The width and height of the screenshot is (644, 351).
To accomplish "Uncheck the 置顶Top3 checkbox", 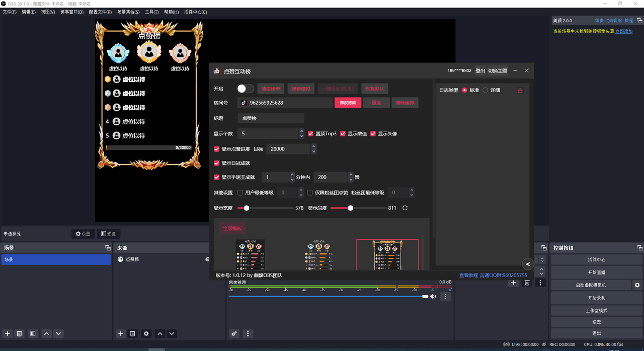I will coord(310,134).
